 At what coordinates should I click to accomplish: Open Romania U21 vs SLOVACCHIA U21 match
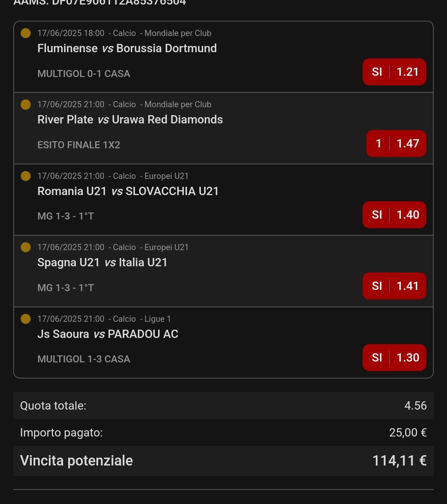click(128, 191)
